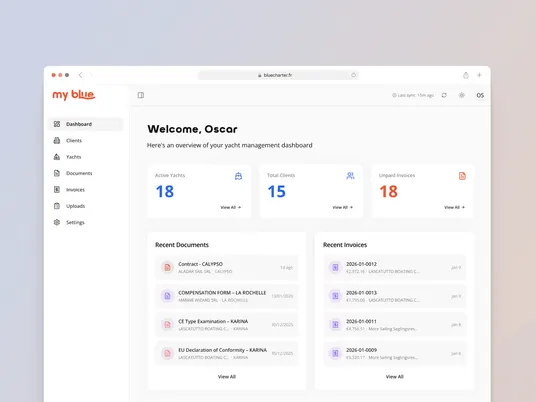Toggle the light/dark theme sun icon
The width and height of the screenshot is (536, 402).
[461, 95]
